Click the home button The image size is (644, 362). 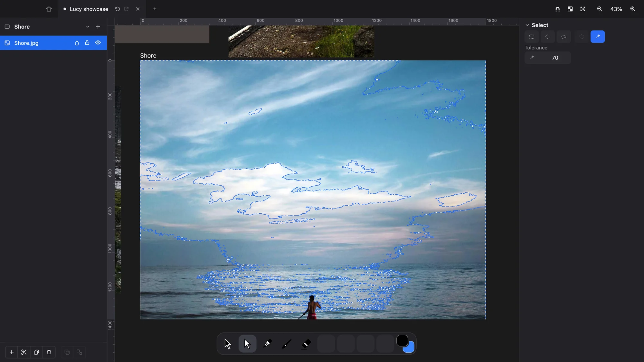49,9
